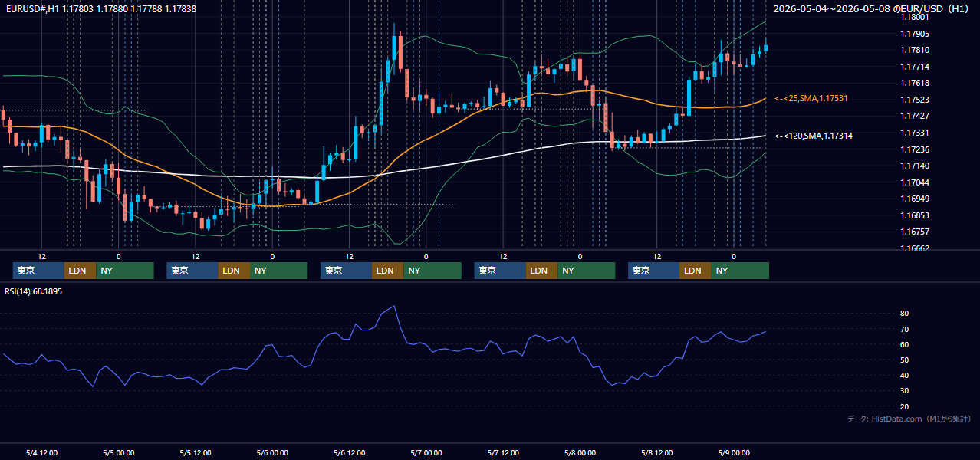Click the RSI scale value 70
This screenshot has width=980, height=460.
click(905, 329)
